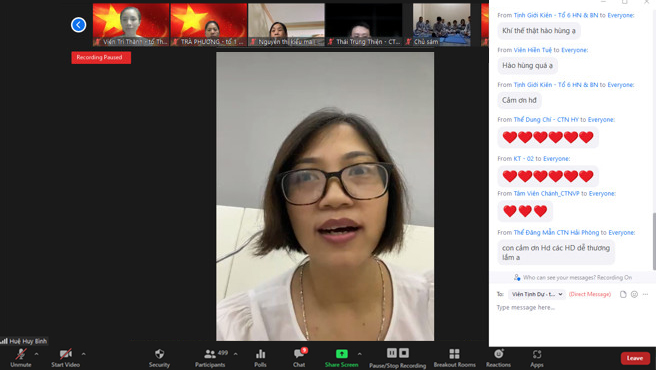
Task: Click the signal strength icon beside Huệ Huy Bình
Action: 4,341
